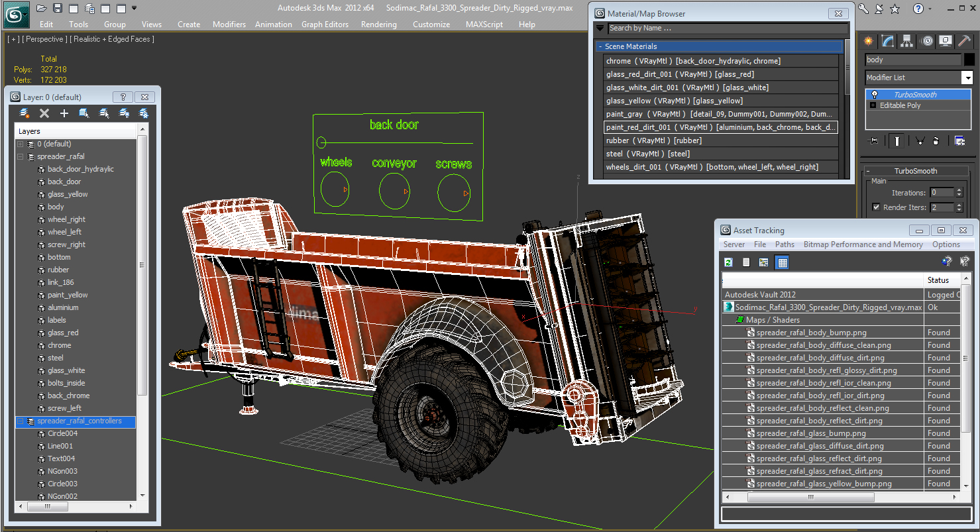Click the favorites star icon in title bar
The width and height of the screenshot is (980, 532).
coord(895,9)
